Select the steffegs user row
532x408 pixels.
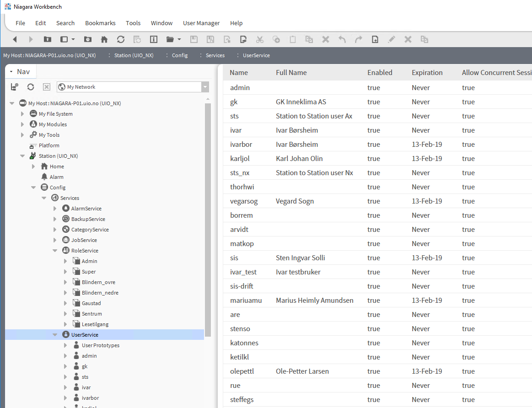(x=377, y=399)
